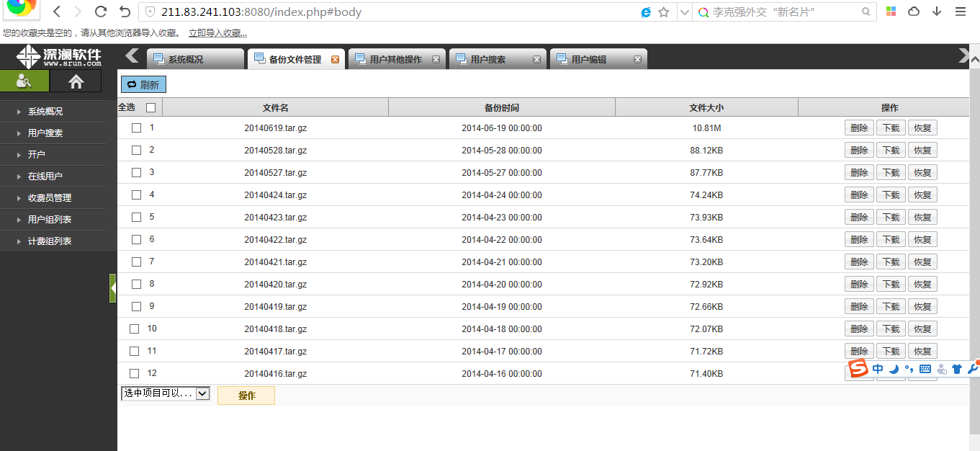The image size is (980, 451).
Task: Sort by 文件名 column header
Action: 276,107
